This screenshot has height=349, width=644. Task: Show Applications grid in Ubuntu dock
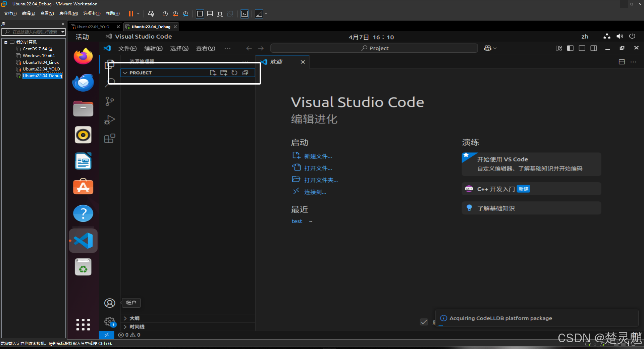pyautogui.click(x=83, y=325)
